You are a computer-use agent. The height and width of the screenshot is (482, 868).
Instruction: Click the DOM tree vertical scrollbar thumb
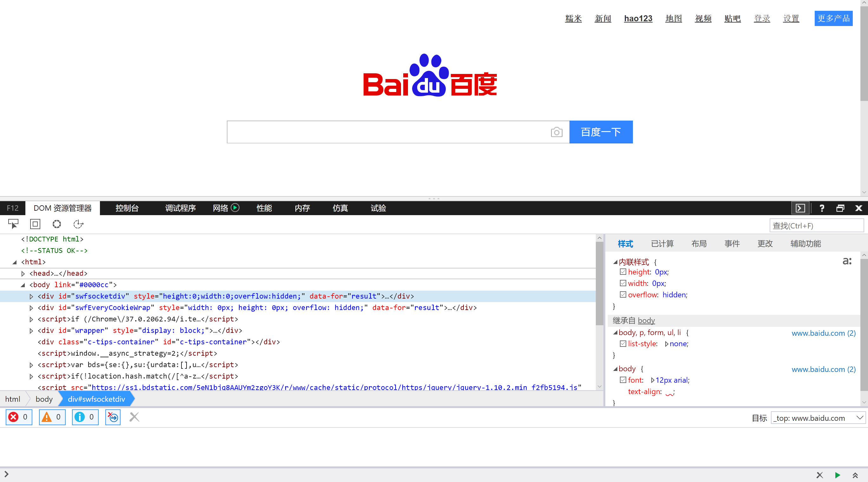(599, 283)
